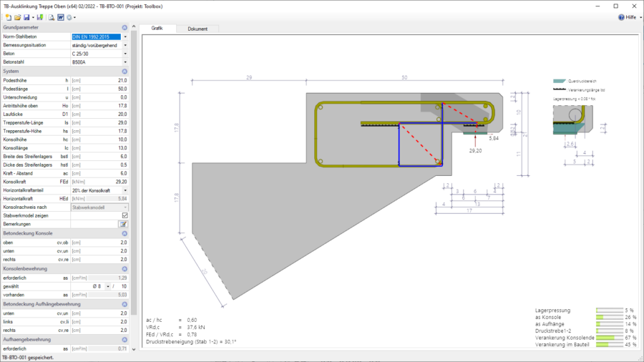644x362 pixels.
Task: Open settings gear icon in toolbar
Action: click(x=69, y=17)
